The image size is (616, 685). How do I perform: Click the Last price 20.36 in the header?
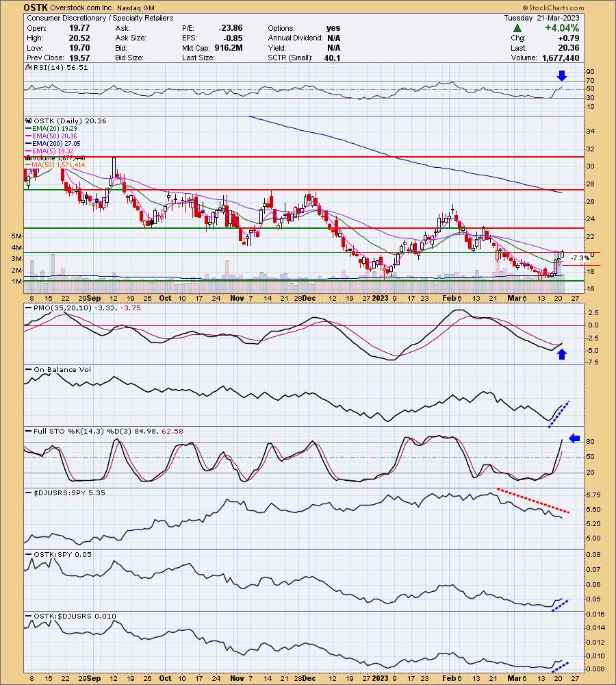click(569, 48)
